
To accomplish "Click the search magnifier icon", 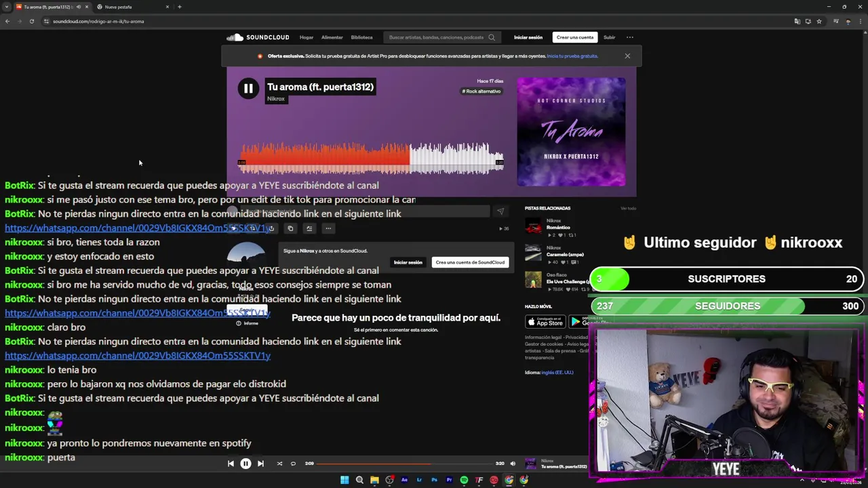I will tap(492, 37).
